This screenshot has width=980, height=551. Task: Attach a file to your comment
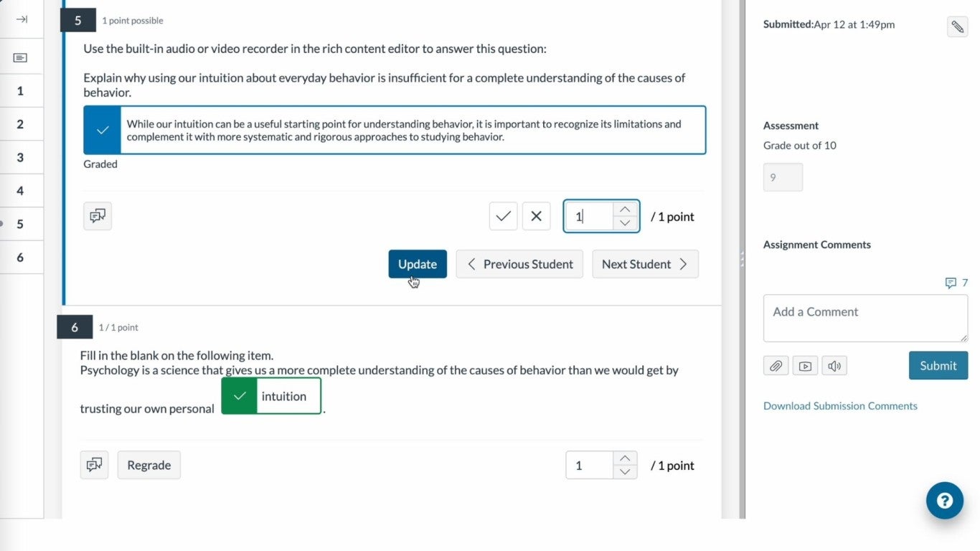[776, 365]
